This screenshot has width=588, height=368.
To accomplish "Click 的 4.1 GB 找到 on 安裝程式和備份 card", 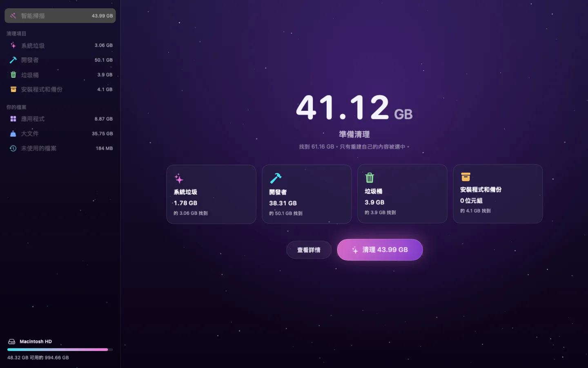I will click(475, 211).
